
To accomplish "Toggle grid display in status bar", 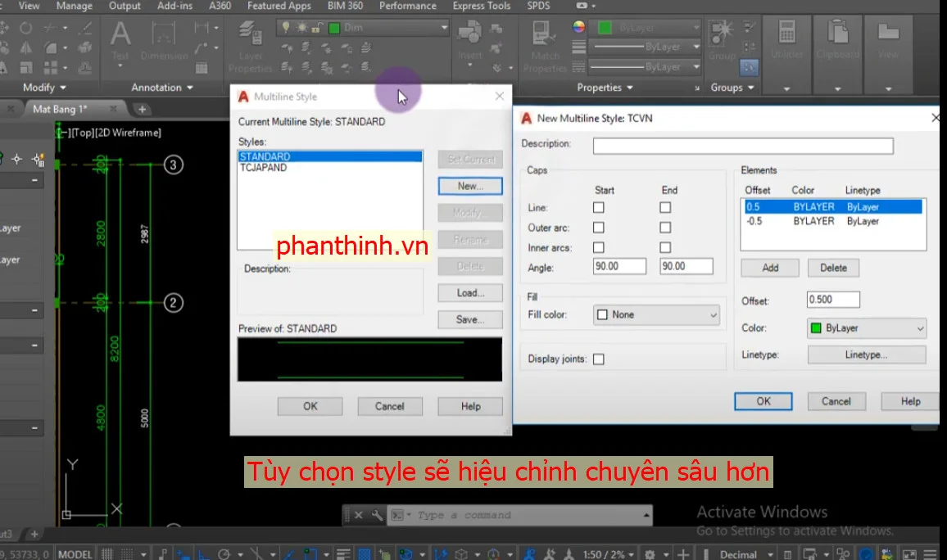I will tap(106, 554).
